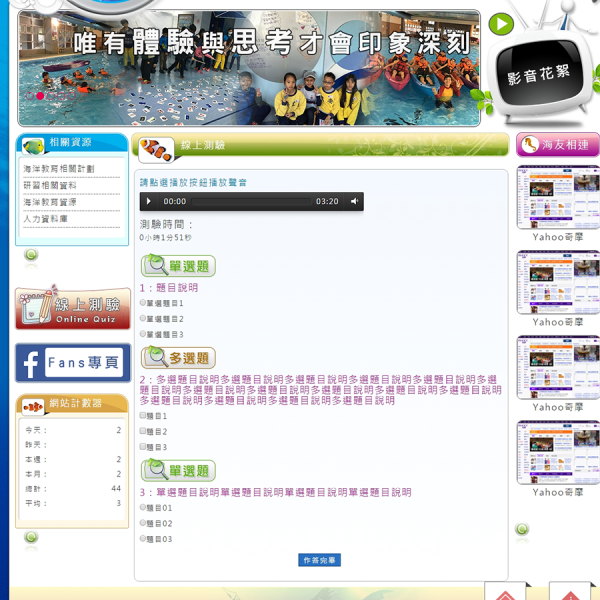
Task: Click the 線上測驗 green header title
Action: pos(203,145)
